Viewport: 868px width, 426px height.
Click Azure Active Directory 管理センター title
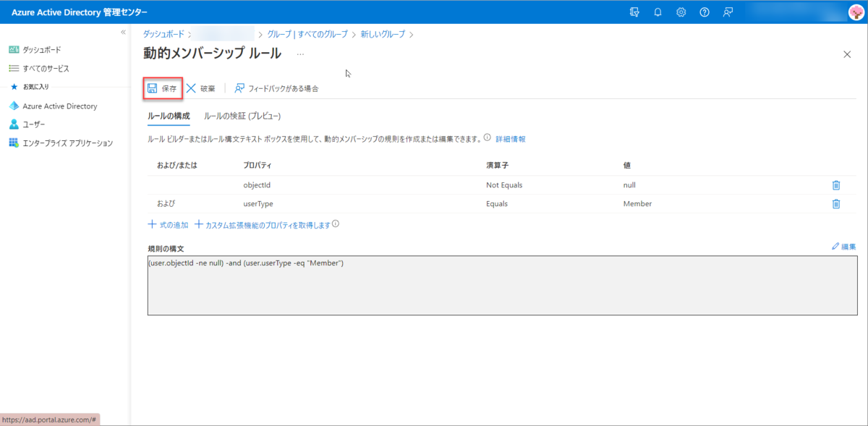[80, 12]
